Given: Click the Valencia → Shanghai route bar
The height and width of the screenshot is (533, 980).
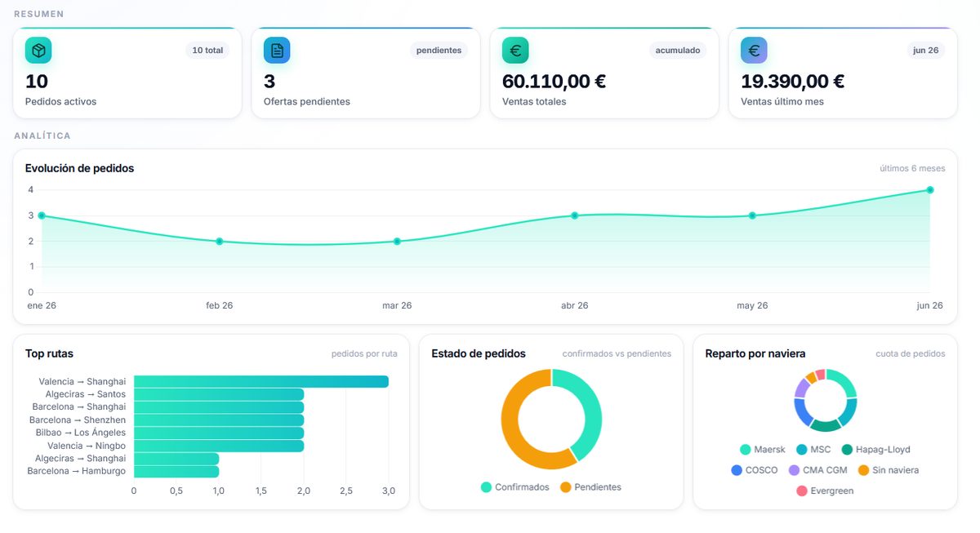Looking at the screenshot, I should (x=261, y=381).
